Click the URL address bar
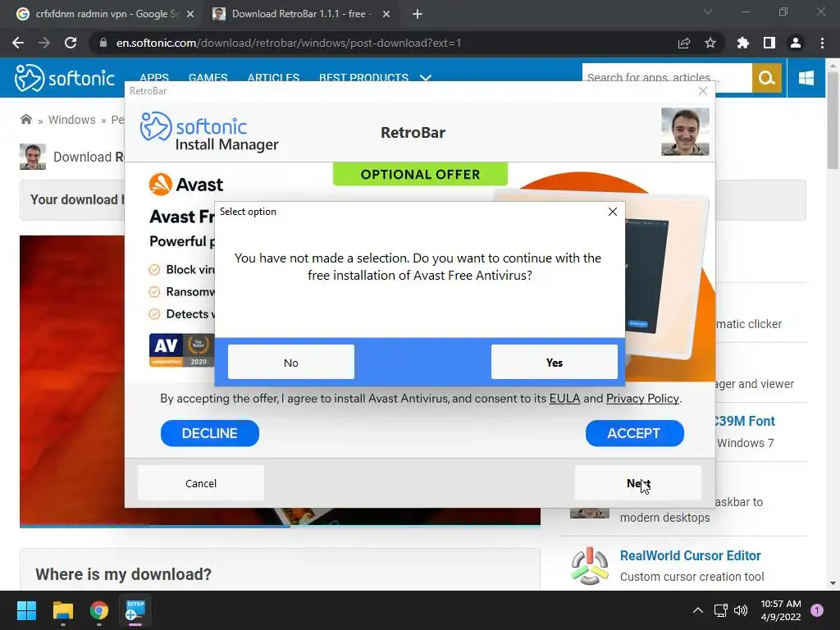Screen dimensions: 840x630 pos(386,43)
